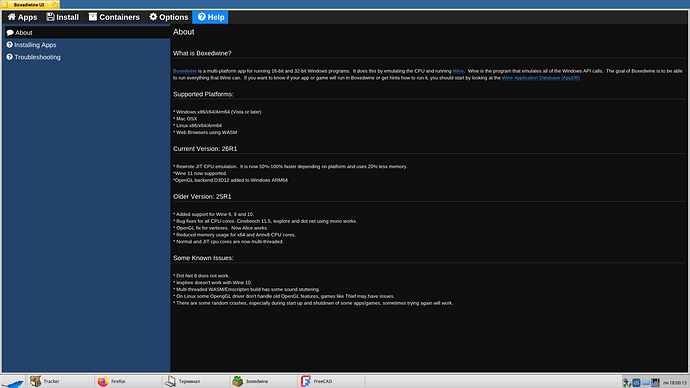Screen dimensions: 690x388
Task: Switch to Tracker in the taskbar
Action: (x=61, y=381)
